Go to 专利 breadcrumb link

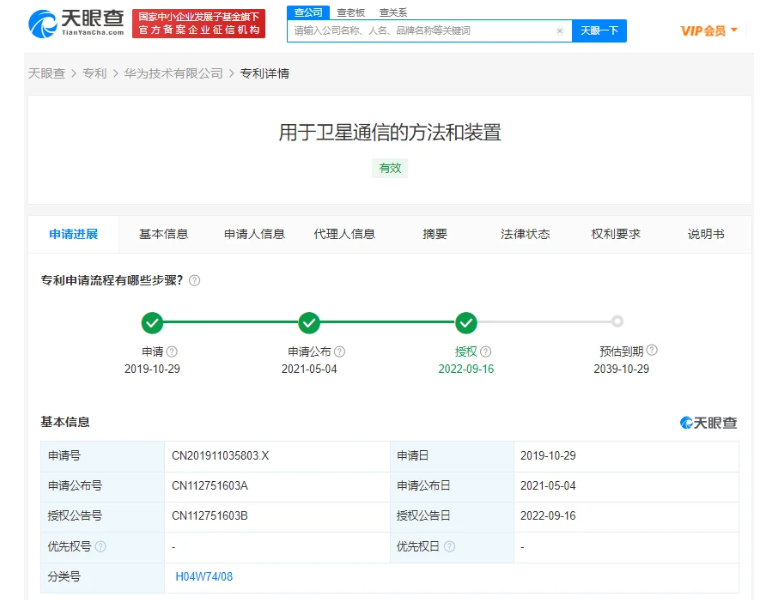click(95, 73)
